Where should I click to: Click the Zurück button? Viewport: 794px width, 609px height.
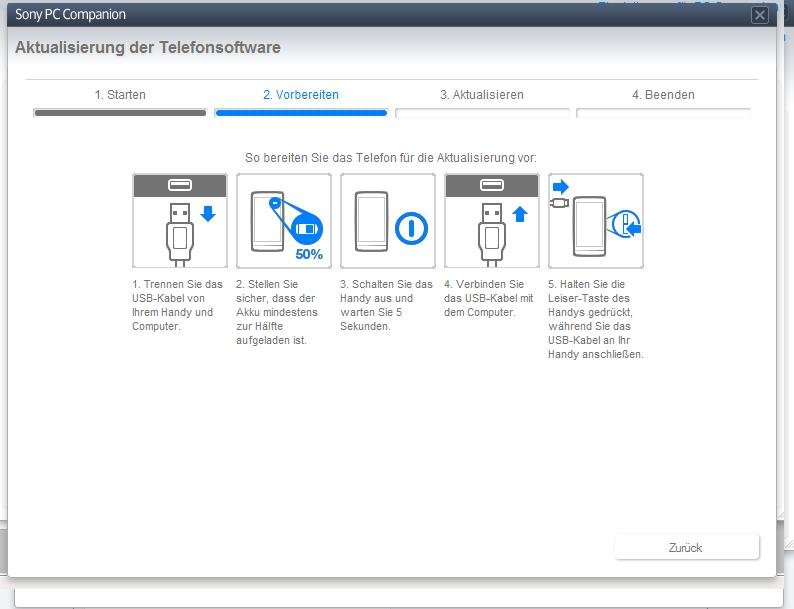point(687,547)
